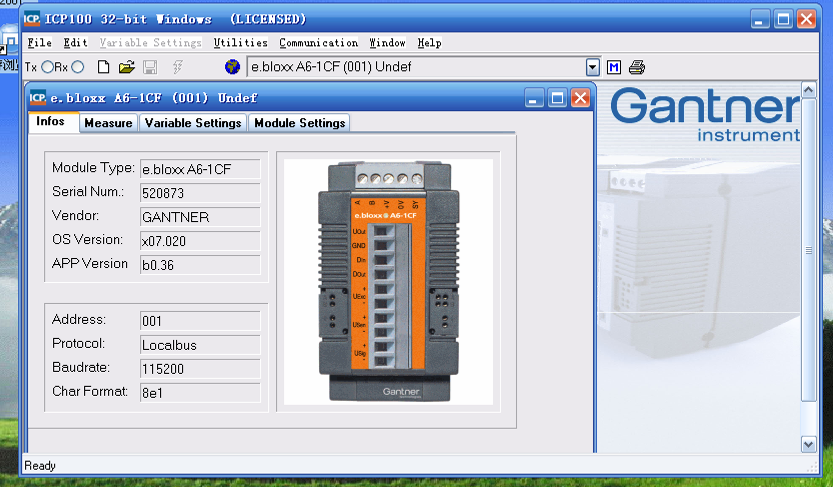The height and width of the screenshot is (487, 833).
Task: Click the printer icon
Action: [636, 67]
